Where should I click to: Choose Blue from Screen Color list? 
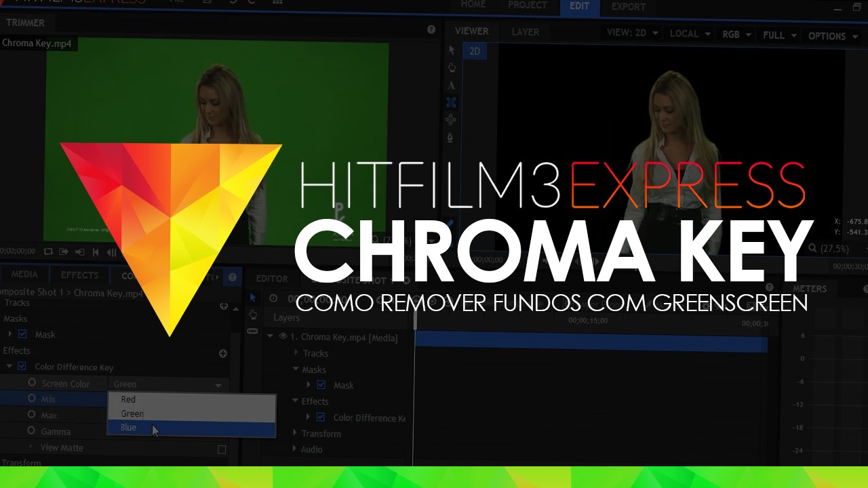click(x=191, y=428)
